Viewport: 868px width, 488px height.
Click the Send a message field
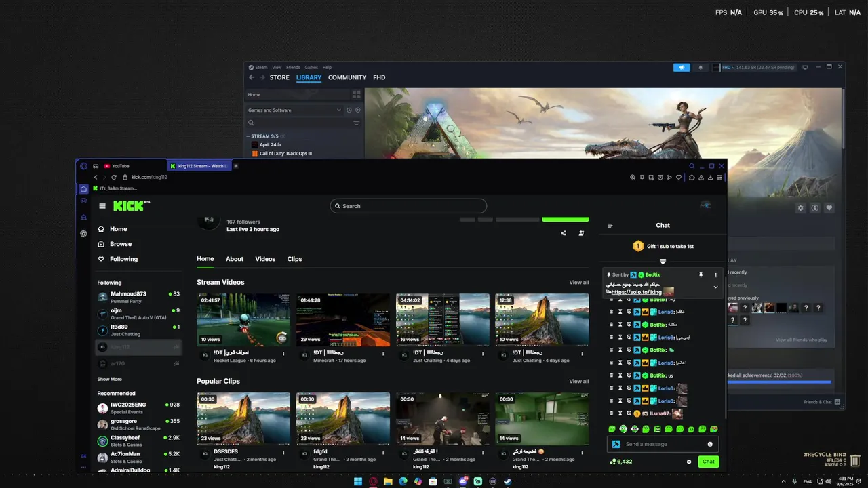(x=663, y=444)
